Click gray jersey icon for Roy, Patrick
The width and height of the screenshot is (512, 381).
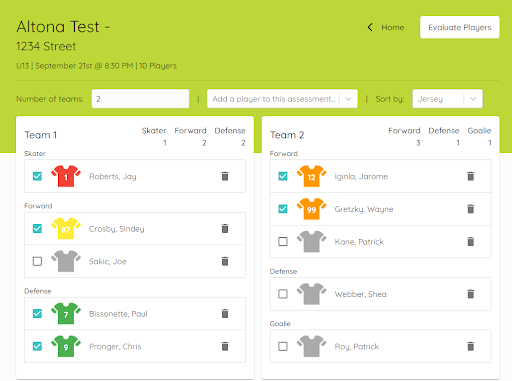(311, 346)
